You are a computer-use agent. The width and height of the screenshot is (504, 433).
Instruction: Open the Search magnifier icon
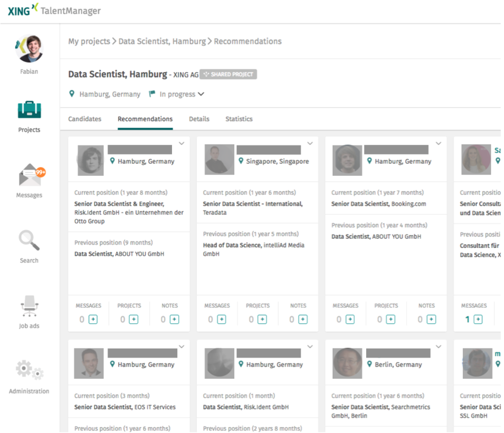tap(29, 240)
